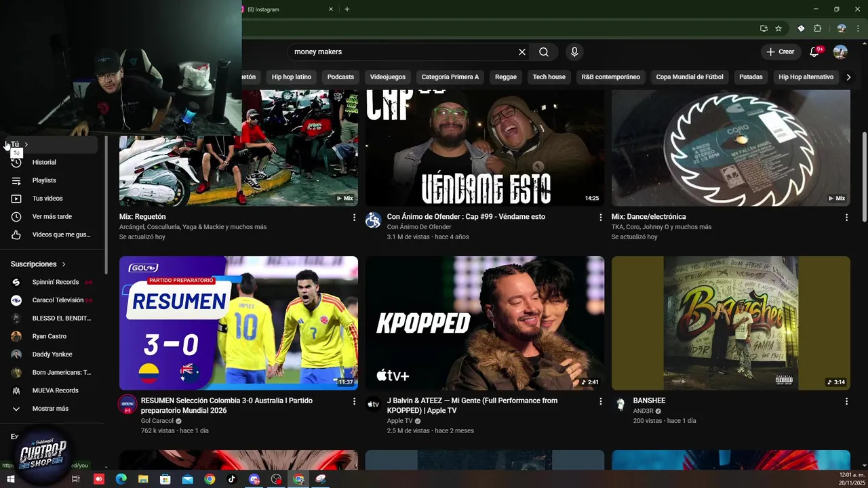
Task: Open Chrome extensions puzzle icon
Action: [817, 28]
